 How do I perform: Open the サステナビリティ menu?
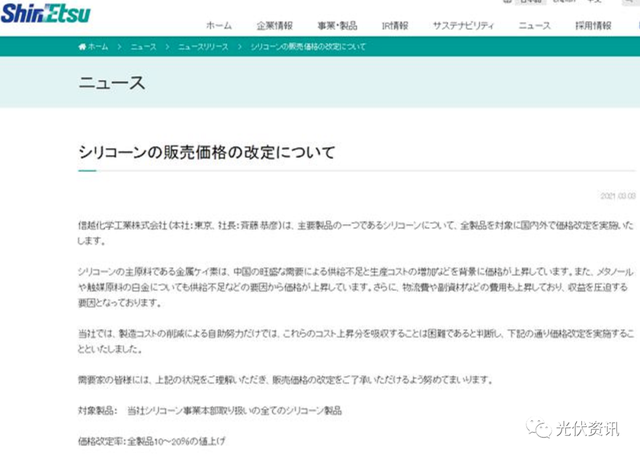click(463, 26)
